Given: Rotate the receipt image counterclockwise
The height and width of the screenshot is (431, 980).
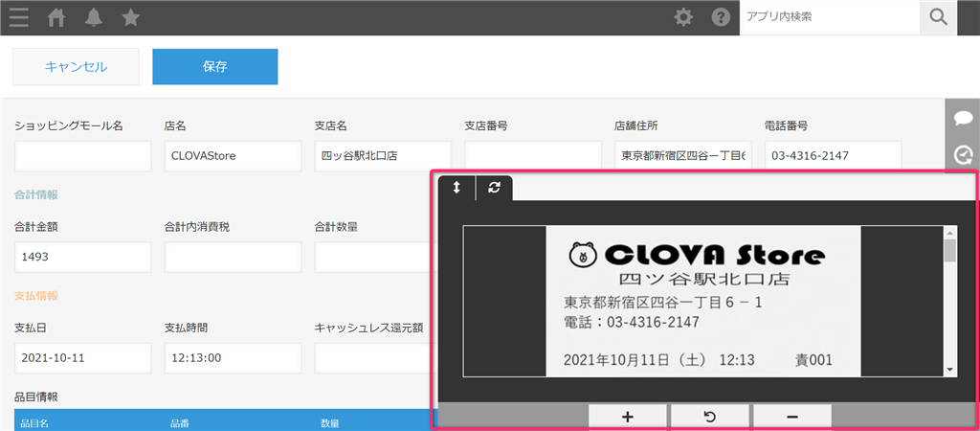Looking at the screenshot, I should point(710,417).
